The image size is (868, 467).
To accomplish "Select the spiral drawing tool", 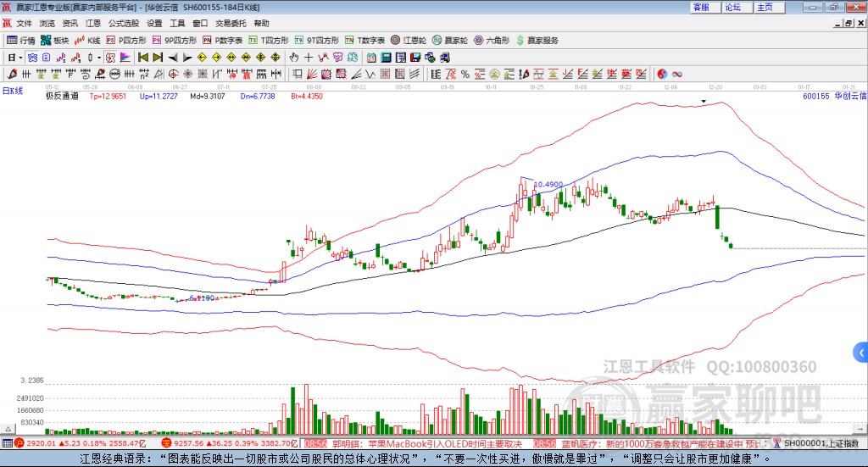I will (x=86, y=74).
